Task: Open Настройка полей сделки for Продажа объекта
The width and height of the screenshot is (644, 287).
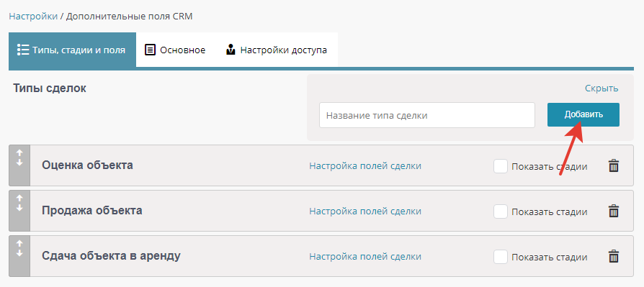Action: pyautogui.click(x=365, y=211)
